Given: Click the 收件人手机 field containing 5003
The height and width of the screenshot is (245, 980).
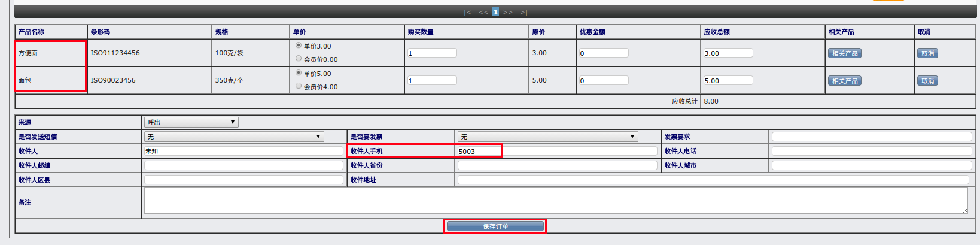Looking at the screenshot, I should pos(479,151).
